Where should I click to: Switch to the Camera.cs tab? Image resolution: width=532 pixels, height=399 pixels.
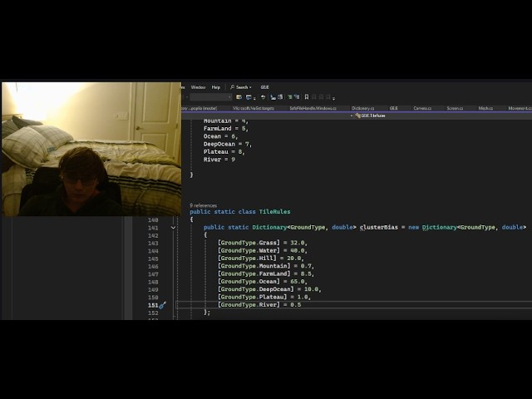pos(422,108)
